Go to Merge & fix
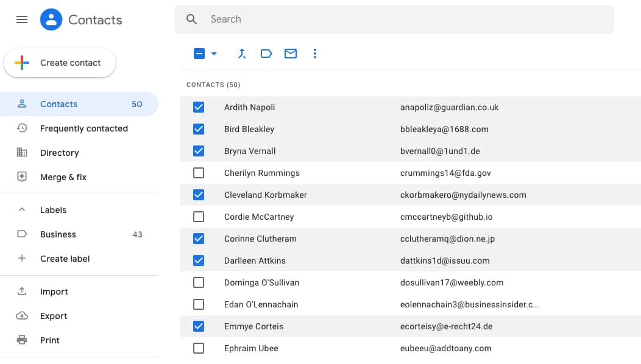 pyautogui.click(x=63, y=177)
